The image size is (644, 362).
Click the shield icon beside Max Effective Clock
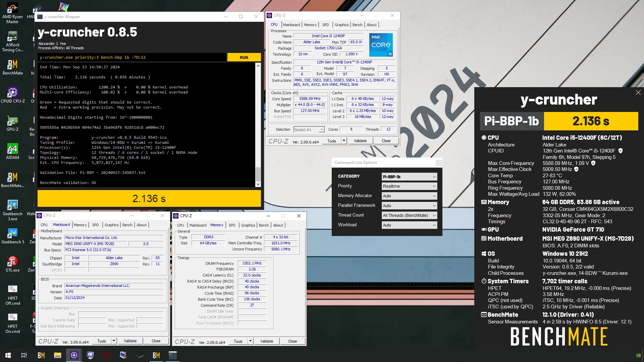point(576,169)
